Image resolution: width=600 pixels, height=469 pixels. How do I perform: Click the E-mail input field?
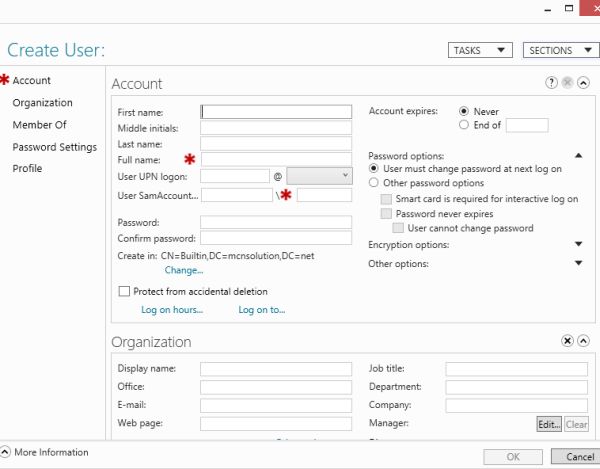[x=276, y=405]
